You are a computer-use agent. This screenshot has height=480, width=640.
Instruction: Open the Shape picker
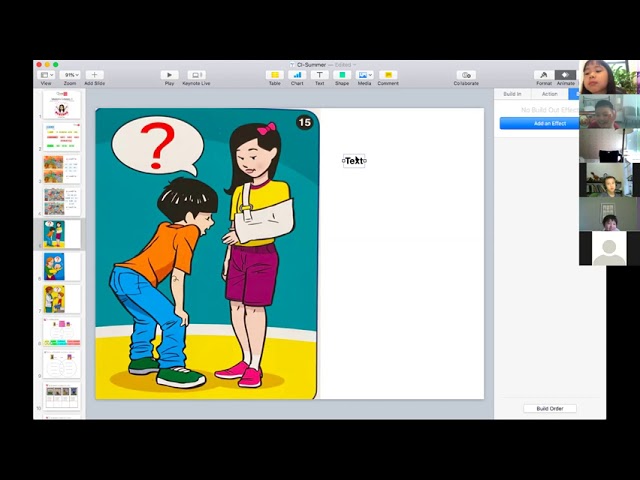[342, 75]
